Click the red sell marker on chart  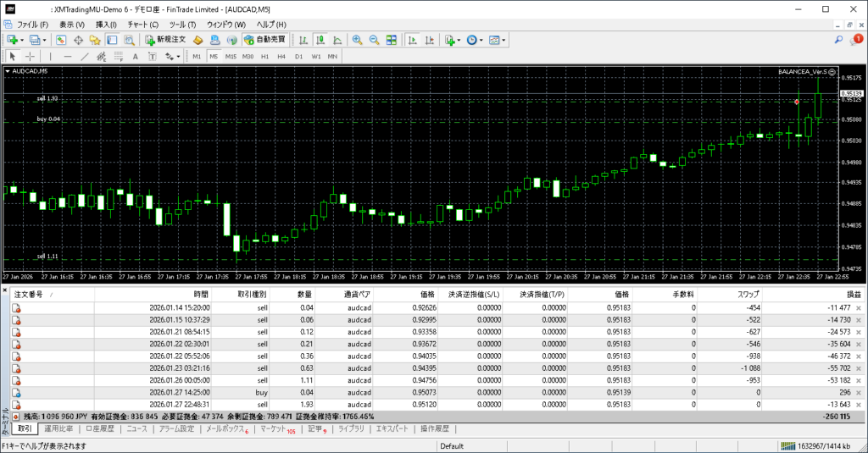pos(797,102)
